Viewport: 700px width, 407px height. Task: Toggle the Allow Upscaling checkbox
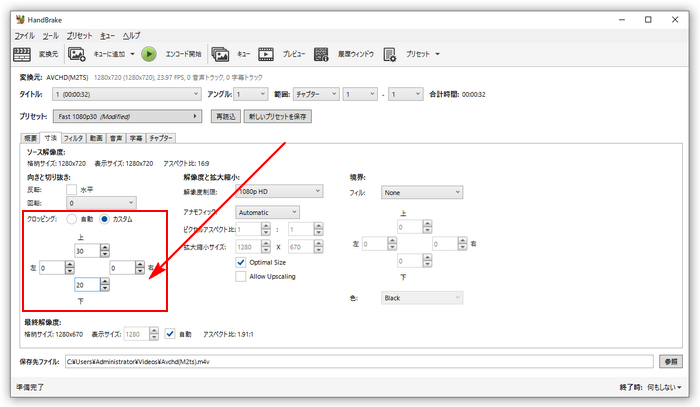[241, 277]
